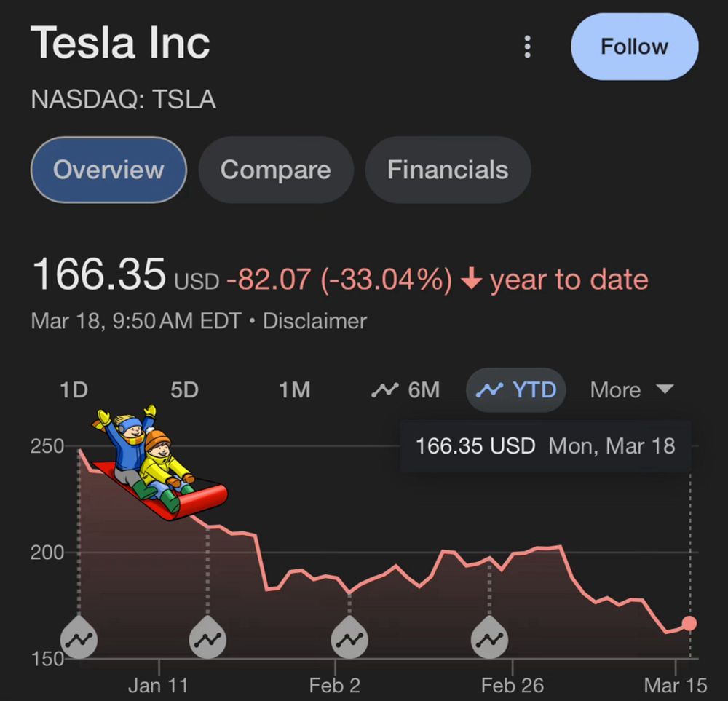The width and height of the screenshot is (728, 701).
Task: Click the red endpoint dot on chart
Action: [689, 623]
